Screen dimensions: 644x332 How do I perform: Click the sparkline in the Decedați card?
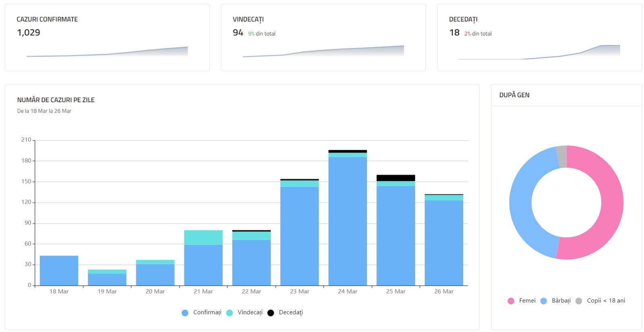(539, 53)
